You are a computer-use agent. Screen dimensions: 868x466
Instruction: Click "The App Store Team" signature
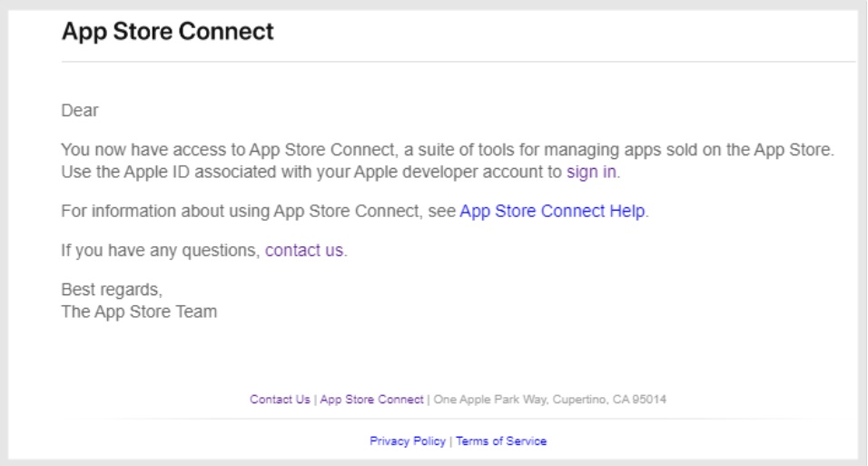point(139,312)
